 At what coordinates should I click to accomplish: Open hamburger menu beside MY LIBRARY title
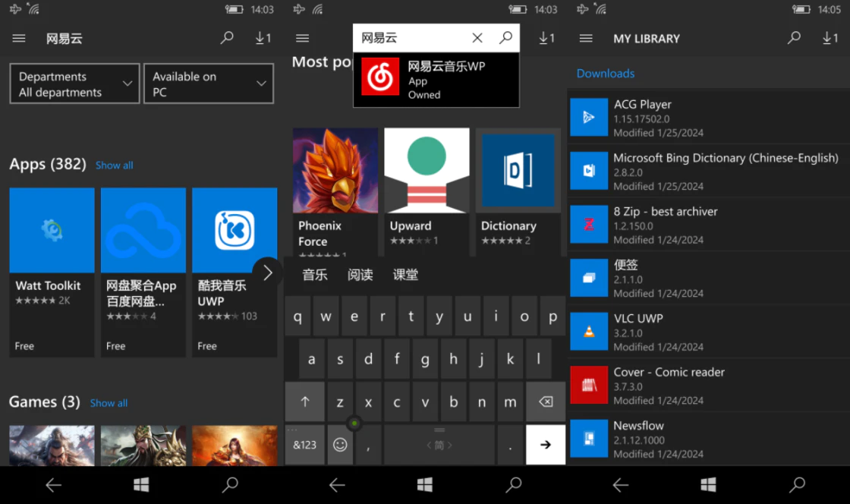585,39
